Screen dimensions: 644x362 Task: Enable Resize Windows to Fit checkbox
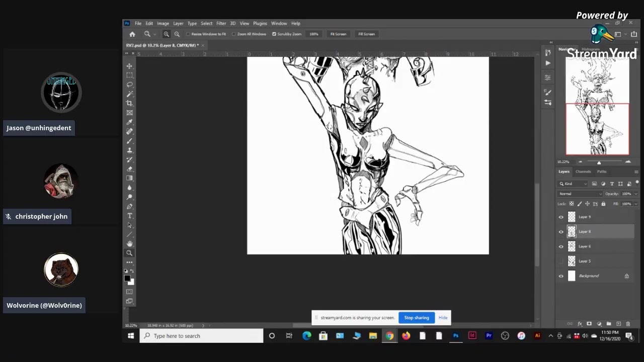click(188, 34)
